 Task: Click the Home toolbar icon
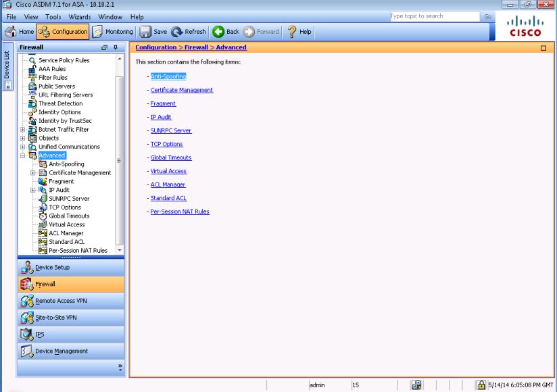click(x=11, y=32)
